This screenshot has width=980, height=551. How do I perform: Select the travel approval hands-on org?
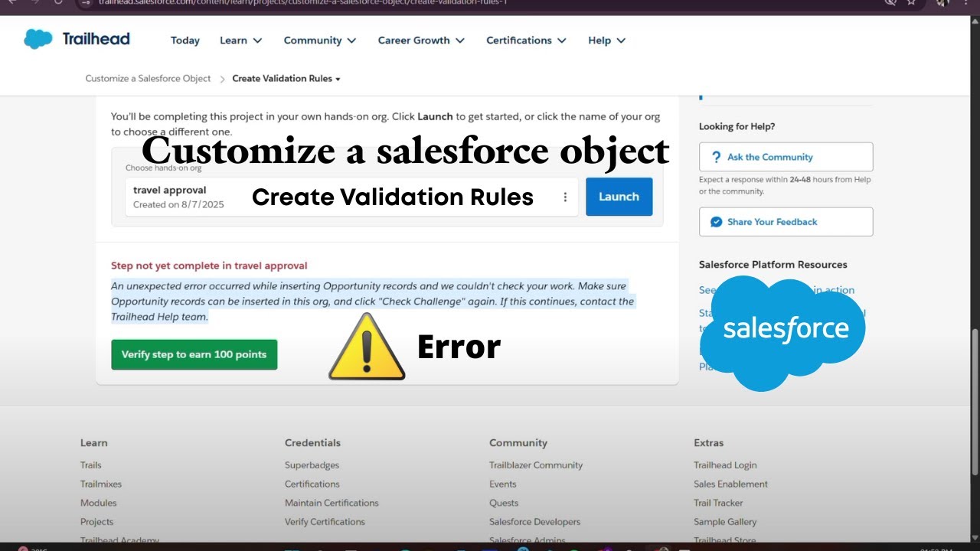click(x=351, y=197)
